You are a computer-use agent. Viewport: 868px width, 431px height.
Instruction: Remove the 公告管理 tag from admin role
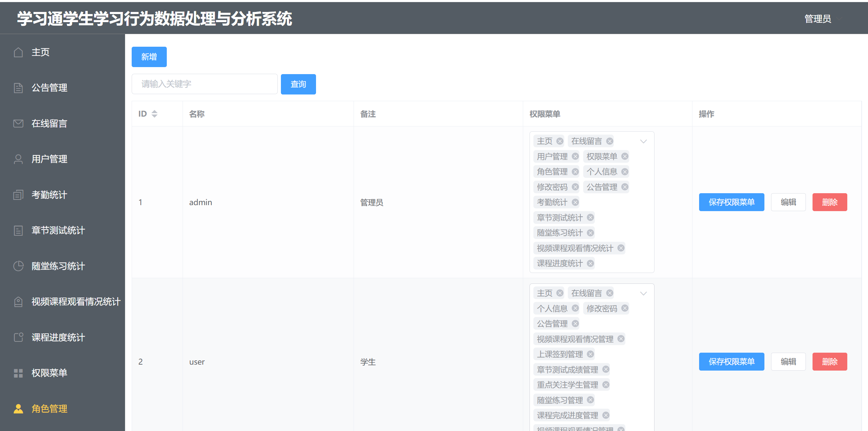tap(625, 187)
